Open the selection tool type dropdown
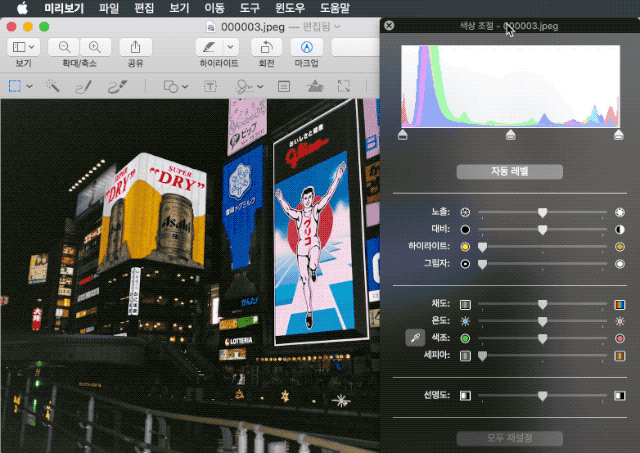This screenshot has height=453, width=640. [x=29, y=87]
